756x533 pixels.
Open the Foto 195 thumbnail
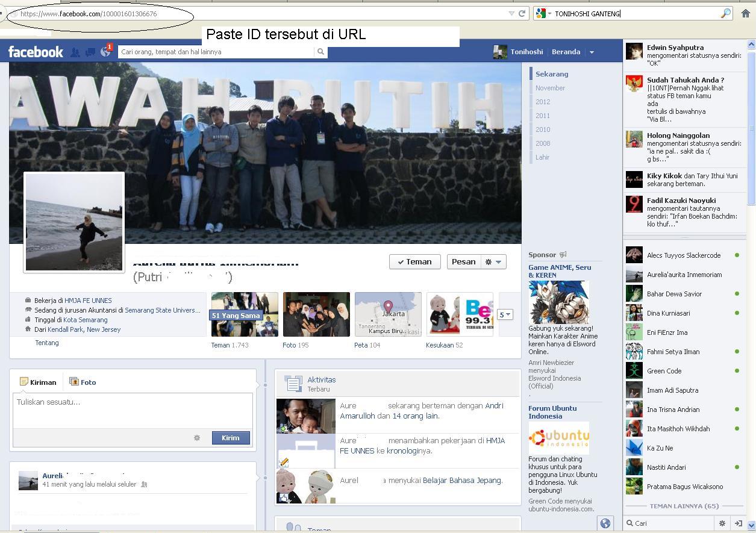(316, 314)
